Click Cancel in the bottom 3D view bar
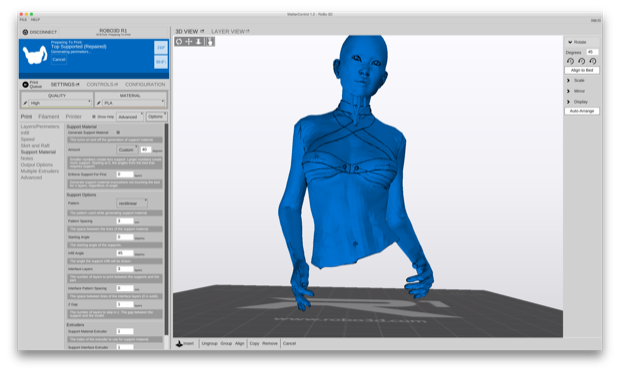The width and height of the screenshot is (620, 374). (289, 344)
